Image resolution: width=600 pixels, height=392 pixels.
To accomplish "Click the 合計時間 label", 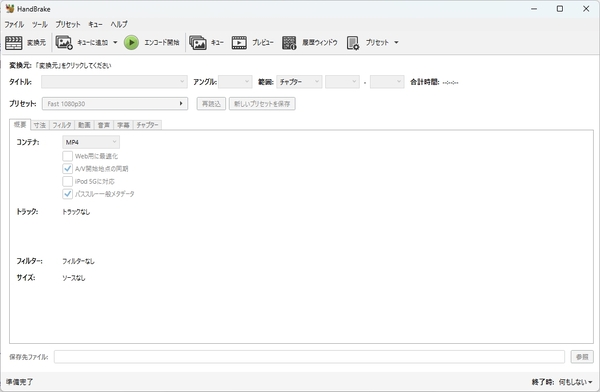I will pyautogui.click(x=424, y=82).
